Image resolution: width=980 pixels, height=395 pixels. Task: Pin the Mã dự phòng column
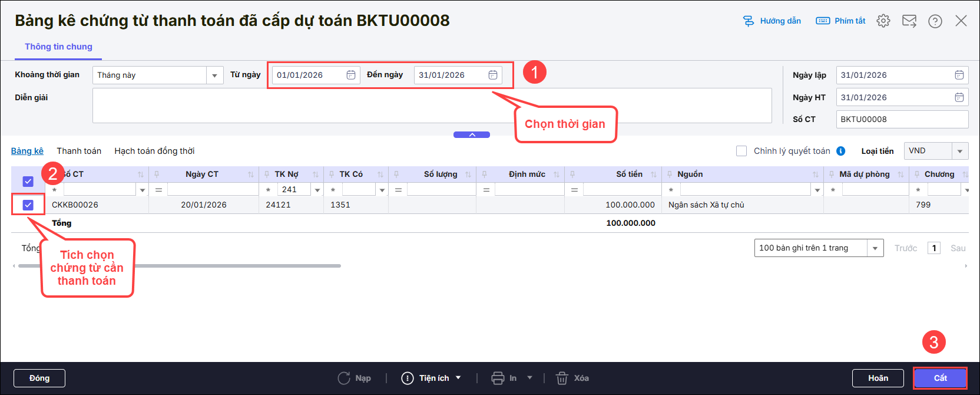[x=831, y=175]
